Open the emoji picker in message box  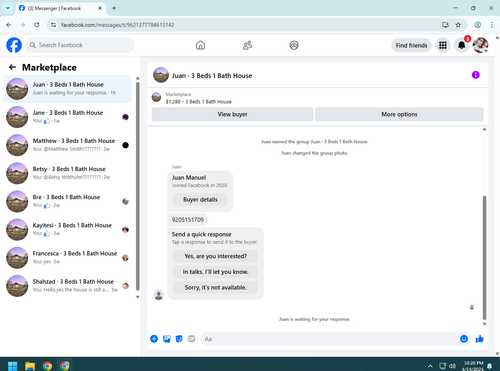[464, 339]
